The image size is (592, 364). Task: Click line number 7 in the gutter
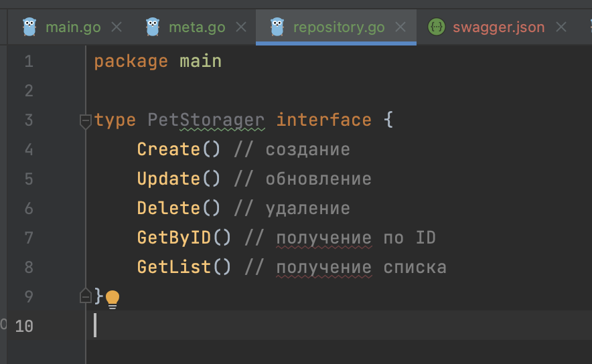point(28,238)
